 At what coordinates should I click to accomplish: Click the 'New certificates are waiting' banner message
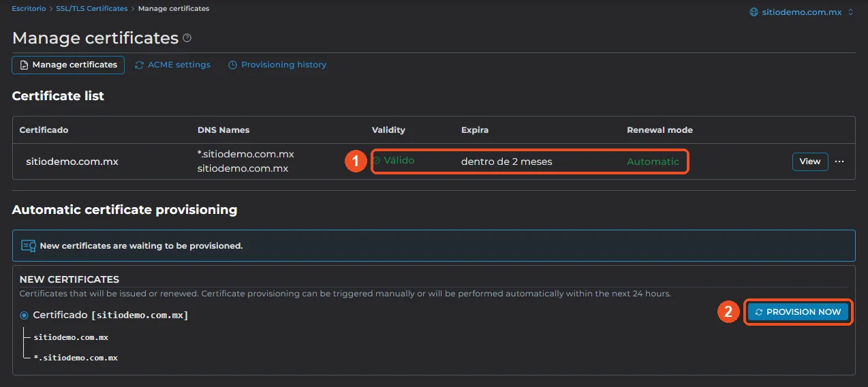(x=142, y=245)
